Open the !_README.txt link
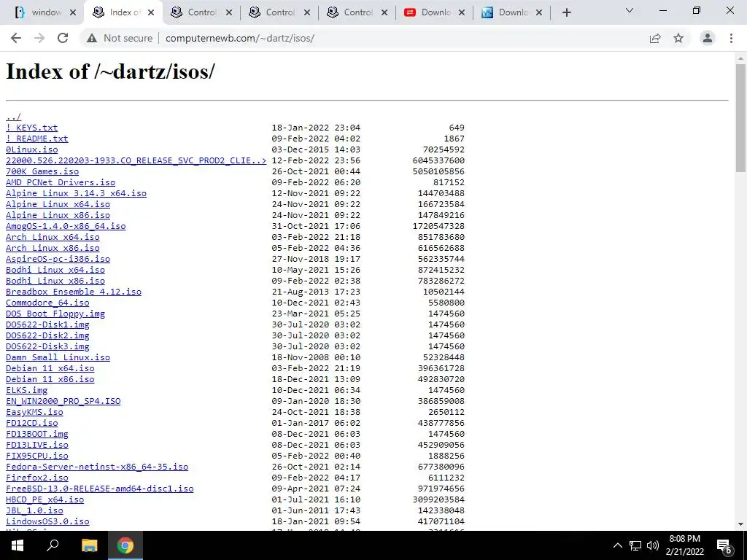 point(36,139)
